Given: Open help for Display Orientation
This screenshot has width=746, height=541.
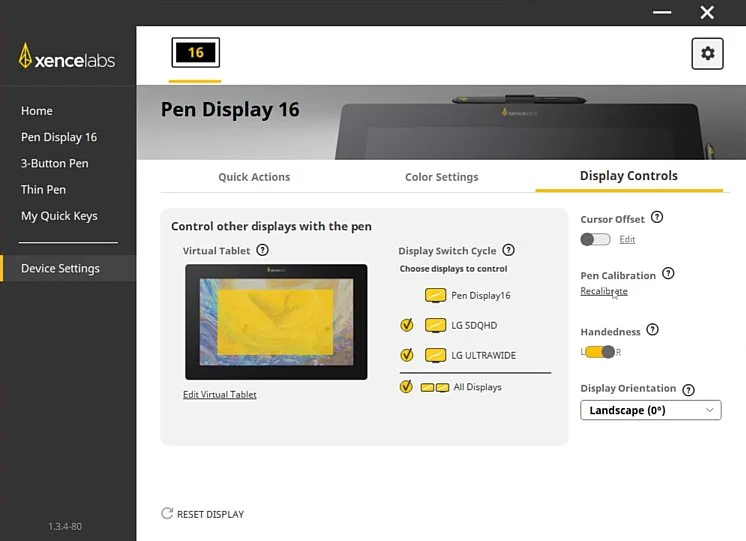Looking at the screenshot, I should pyautogui.click(x=688, y=390).
